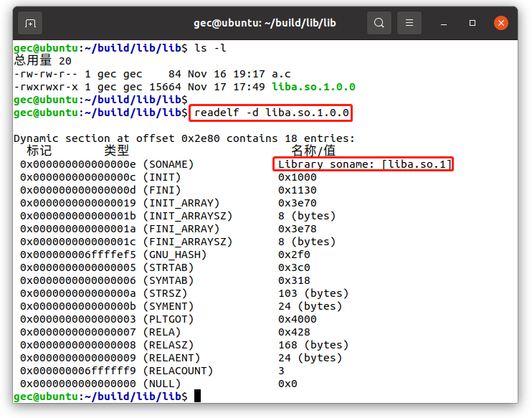Click the tag 0x000000006ffffef5
Screen dimensions: 532x418
(77, 255)
